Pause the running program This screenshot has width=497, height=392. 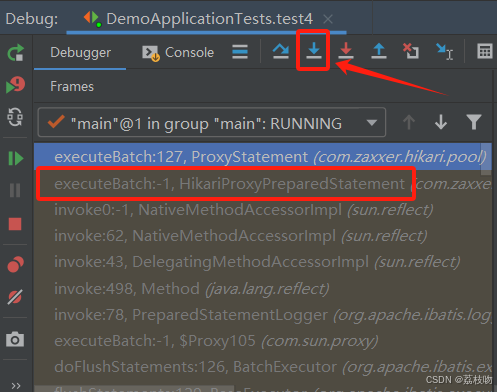[x=15, y=190]
